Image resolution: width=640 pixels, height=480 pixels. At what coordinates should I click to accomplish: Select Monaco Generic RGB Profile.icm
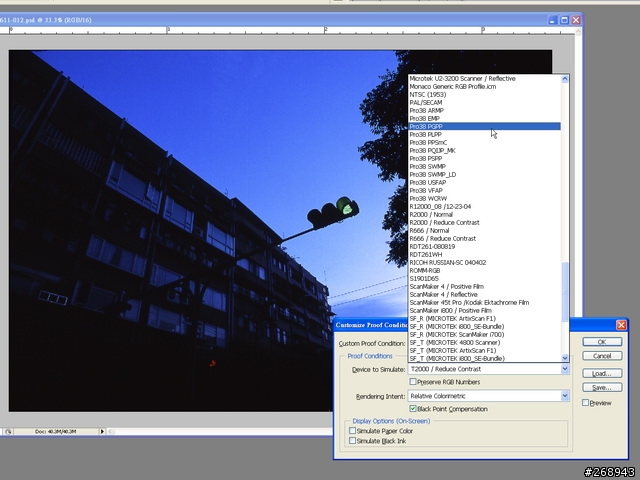pos(484,87)
